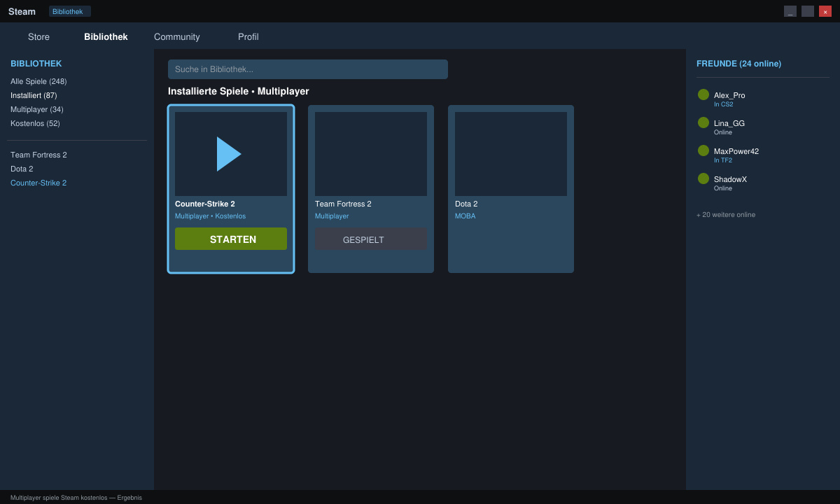Focus the Suche in Bibliothek search field
This screenshot has width=840, height=504.
308,69
